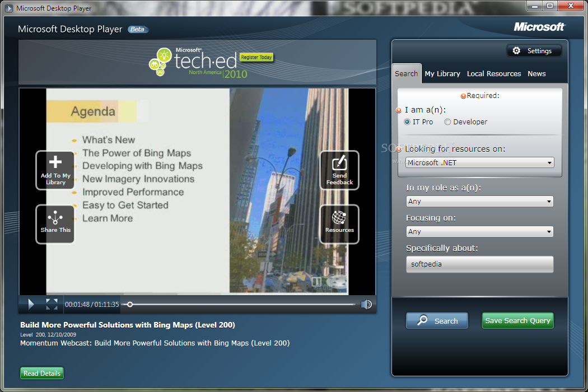Open Send Feedback overlay button
Screen dimensions: 588x392
coord(339,170)
